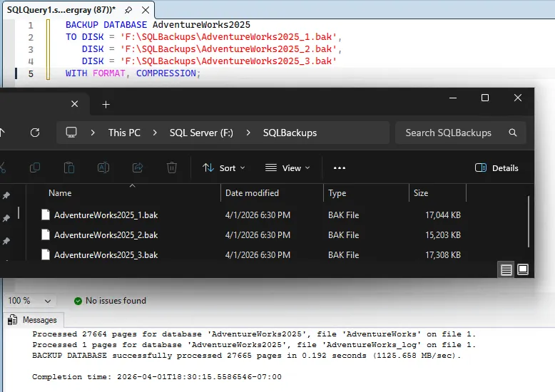Screen dimensions: 555x392
Task: Click BACKUP DATABASE on line 1
Action: click(x=106, y=25)
